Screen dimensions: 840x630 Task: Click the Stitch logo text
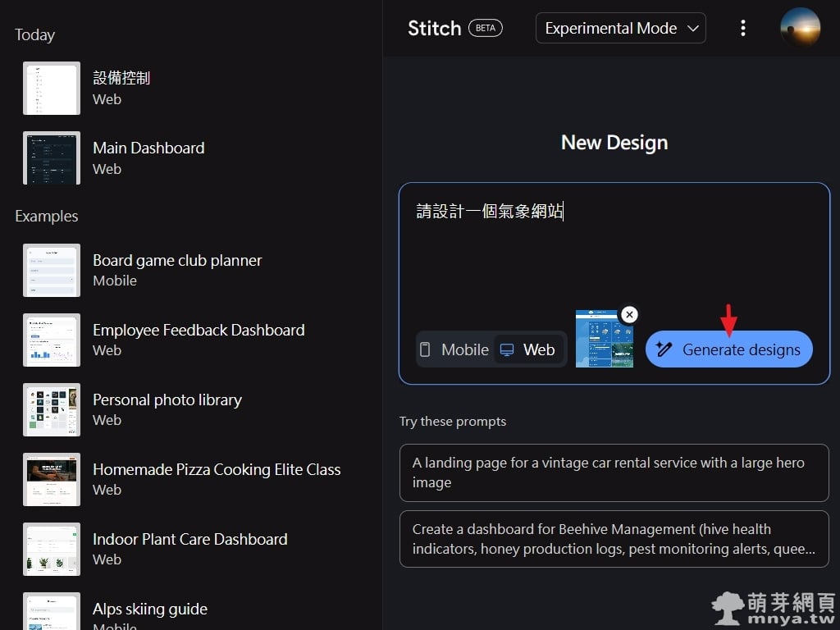click(434, 28)
